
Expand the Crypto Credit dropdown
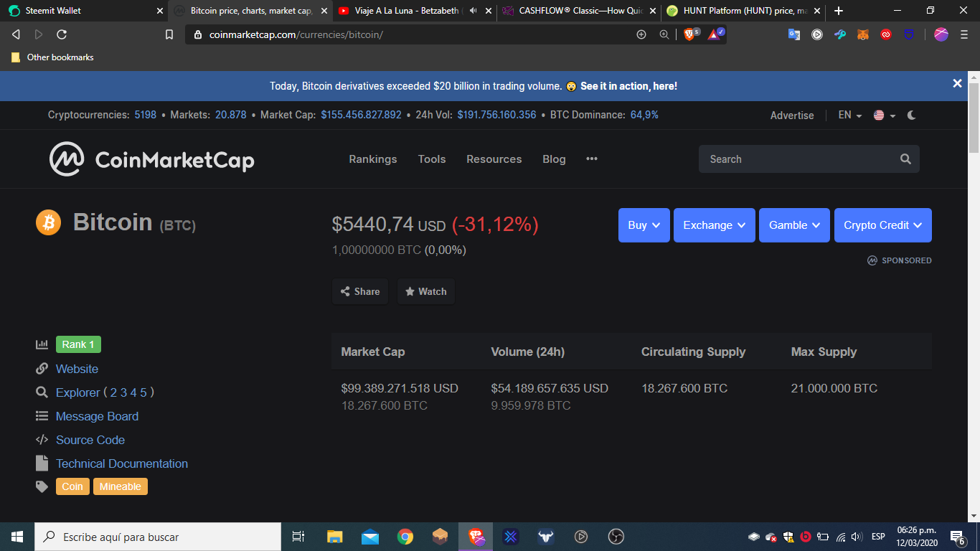[883, 225]
